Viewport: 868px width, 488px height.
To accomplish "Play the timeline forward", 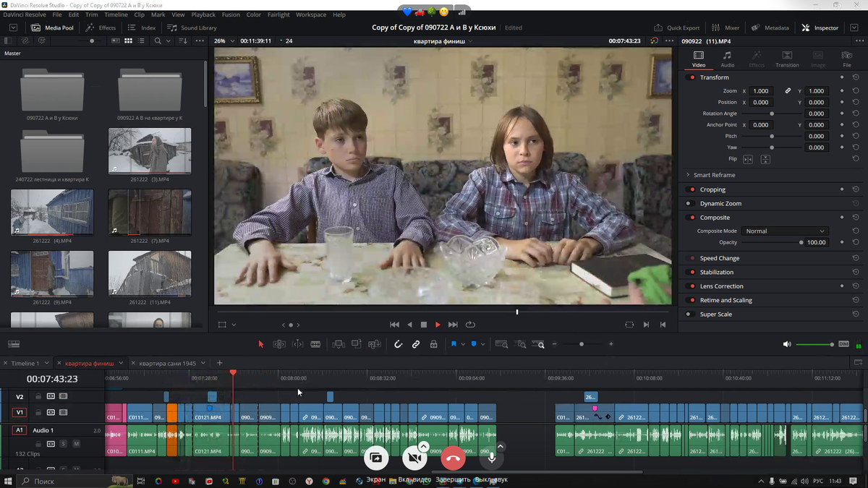I will [438, 325].
